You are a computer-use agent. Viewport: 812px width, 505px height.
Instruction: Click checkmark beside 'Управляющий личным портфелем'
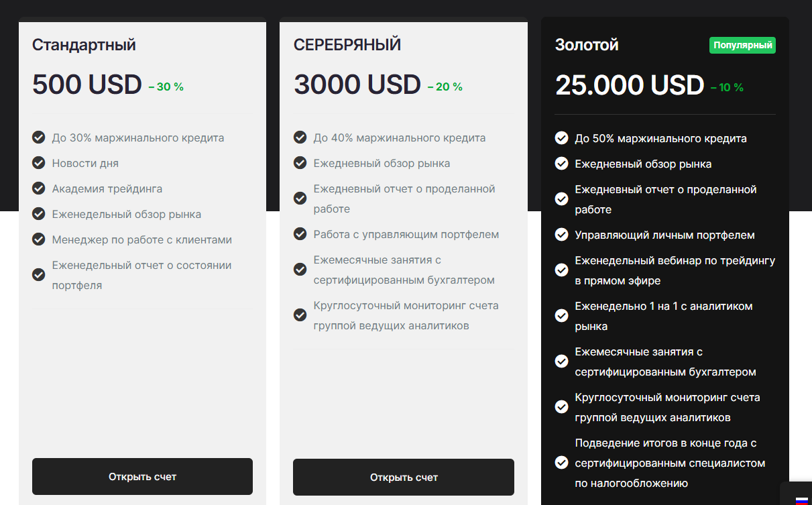coord(562,235)
